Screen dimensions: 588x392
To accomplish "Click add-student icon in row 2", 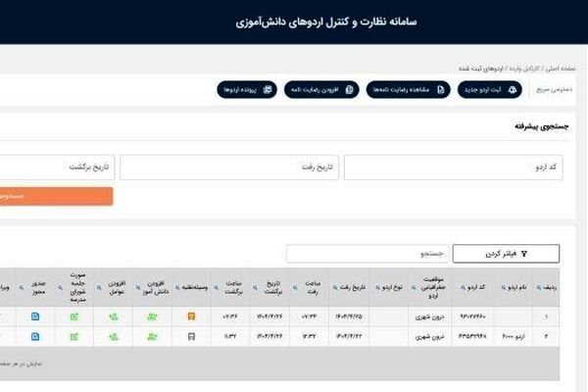I will click(x=152, y=337).
